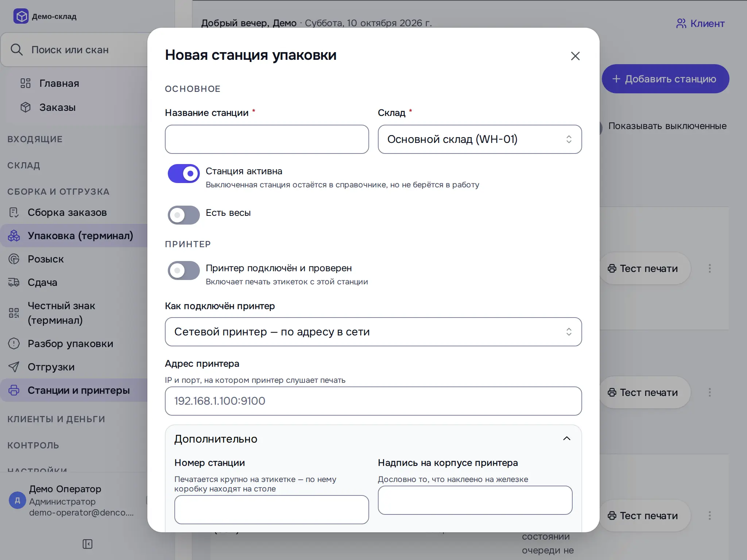Click the Добавить станцию button
This screenshot has height=560, width=747.
665,79
